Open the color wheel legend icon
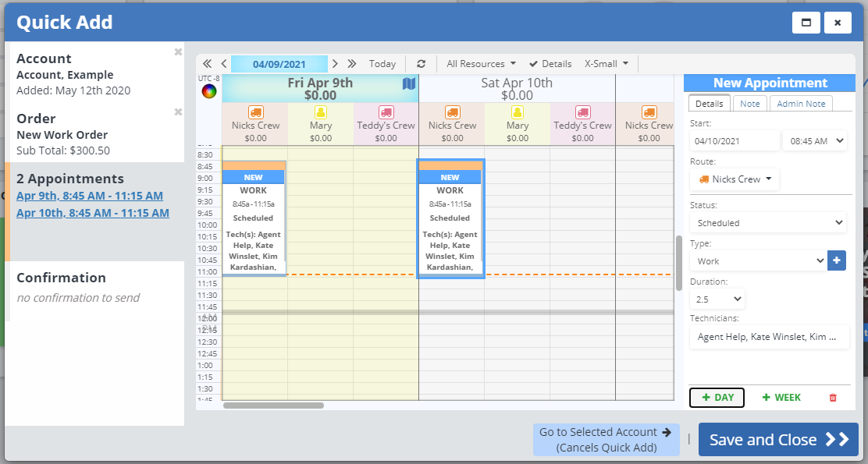The image size is (868, 464). point(209,91)
